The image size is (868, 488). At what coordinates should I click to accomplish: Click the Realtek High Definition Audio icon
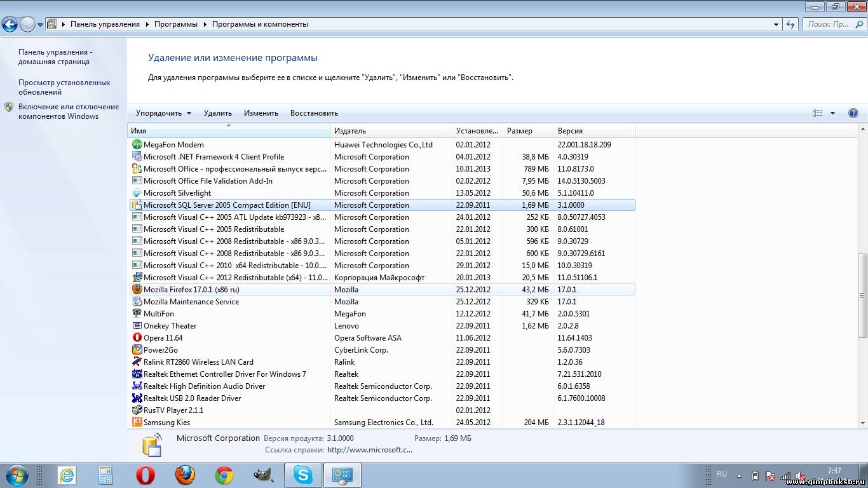[137, 386]
